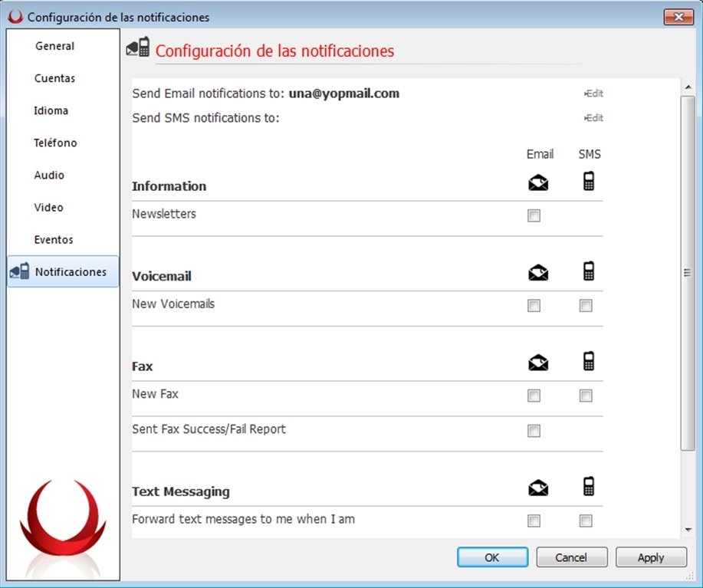Tick New Fax SMS checkbox

[586, 396]
